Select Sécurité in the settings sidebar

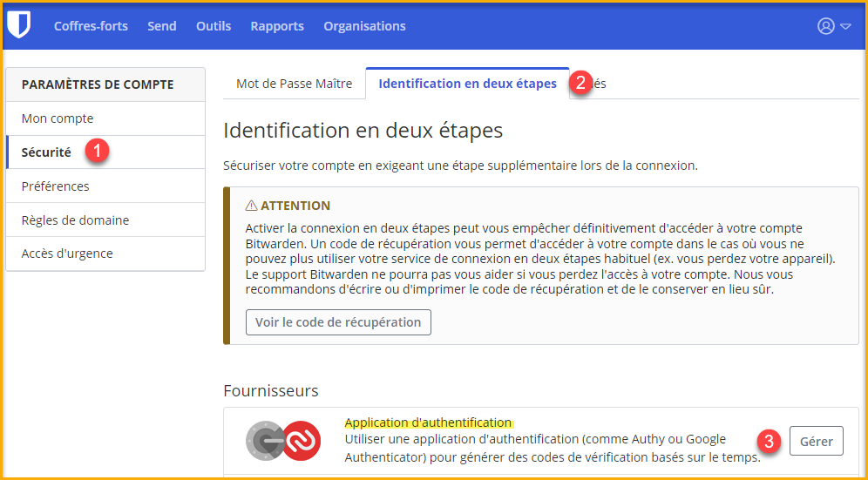(x=46, y=152)
